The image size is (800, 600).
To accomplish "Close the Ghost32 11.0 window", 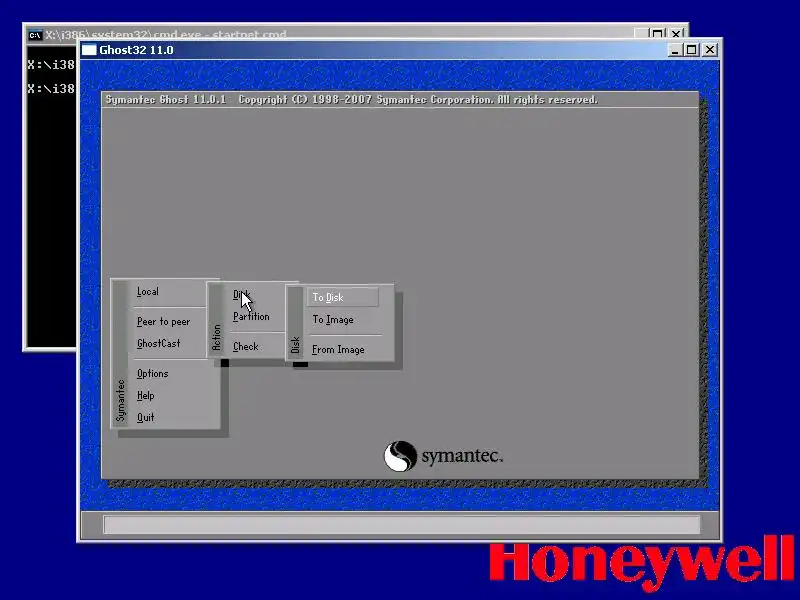I will [710, 50].
